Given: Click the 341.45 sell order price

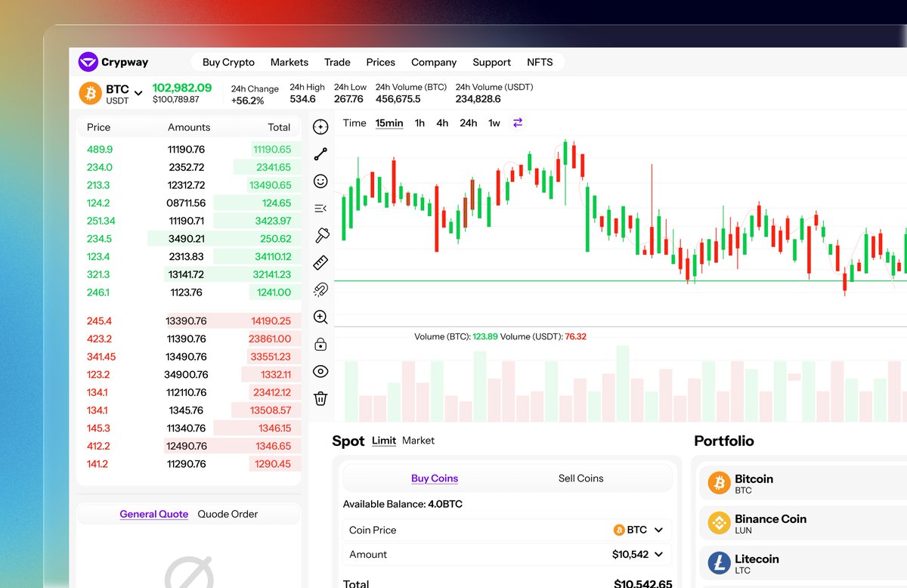Looking at the screenshot, I should (101, 357).
